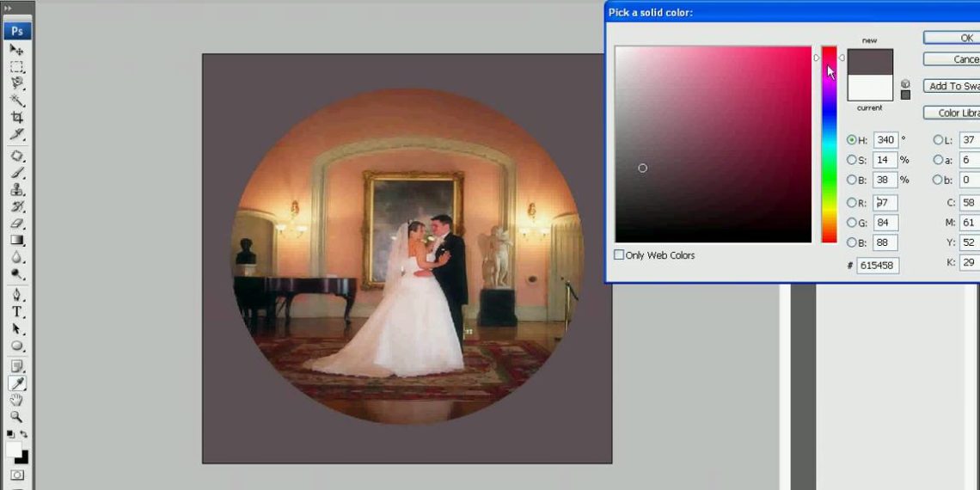Select the Type tool
This screenshot has height=490, width=980.
point(17,312)
